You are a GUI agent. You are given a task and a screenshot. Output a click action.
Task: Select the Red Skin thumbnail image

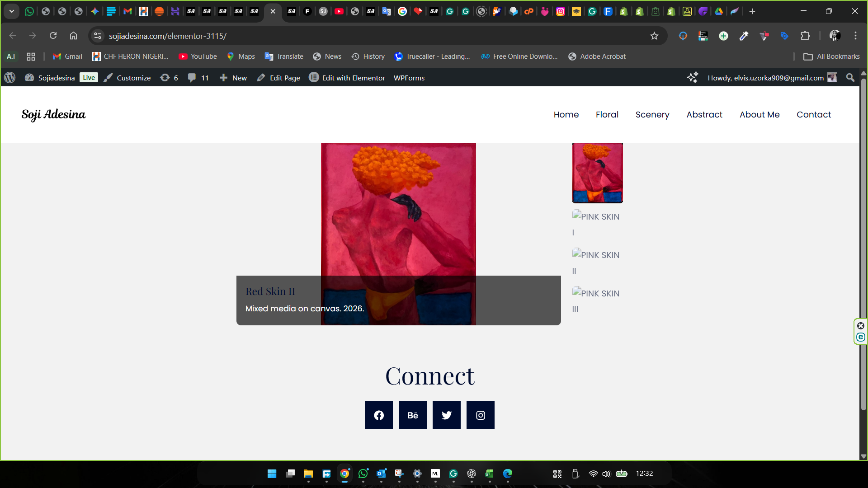pos(597,173)
